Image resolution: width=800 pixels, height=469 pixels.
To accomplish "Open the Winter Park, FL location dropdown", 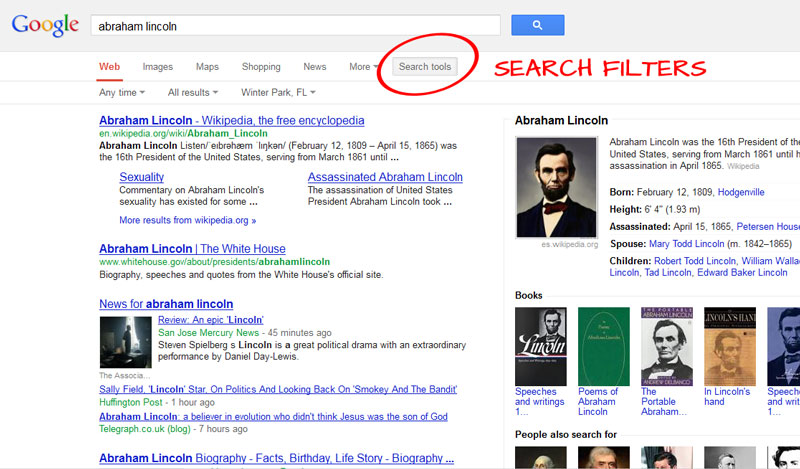I will (x=278, y=92).
